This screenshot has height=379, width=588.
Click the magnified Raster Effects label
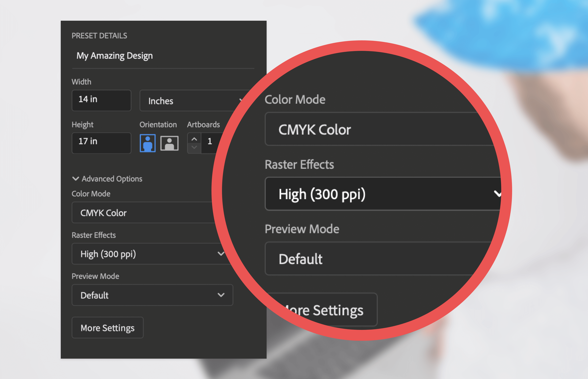(x=299, y=164)
